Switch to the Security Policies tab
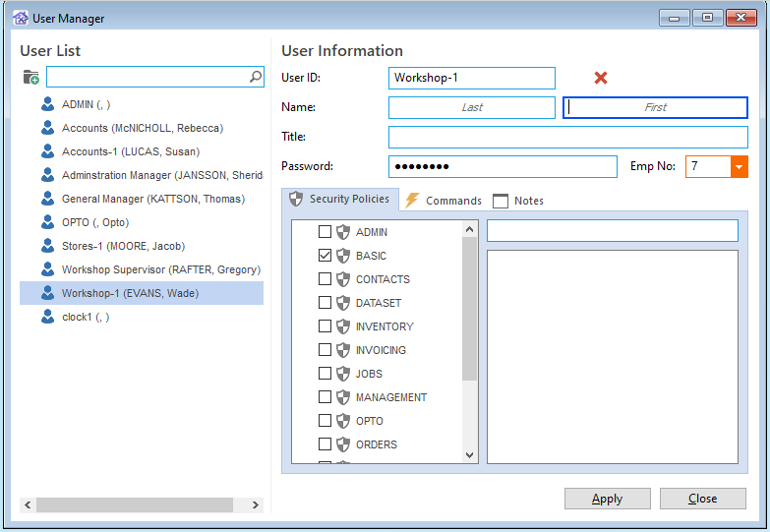 [x=340, y=199]
